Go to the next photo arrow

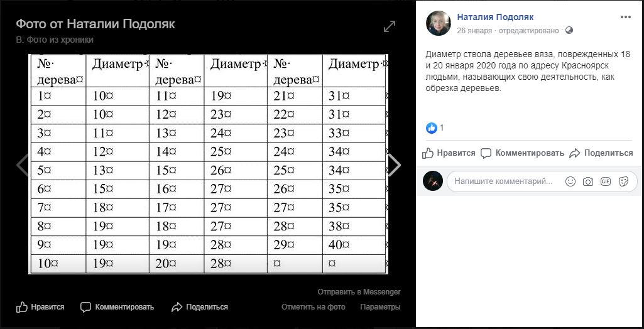(x=394, y=165)
